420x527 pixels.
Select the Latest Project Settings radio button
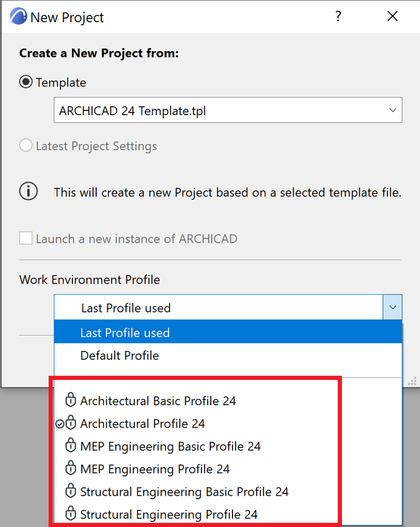[26, 146]
